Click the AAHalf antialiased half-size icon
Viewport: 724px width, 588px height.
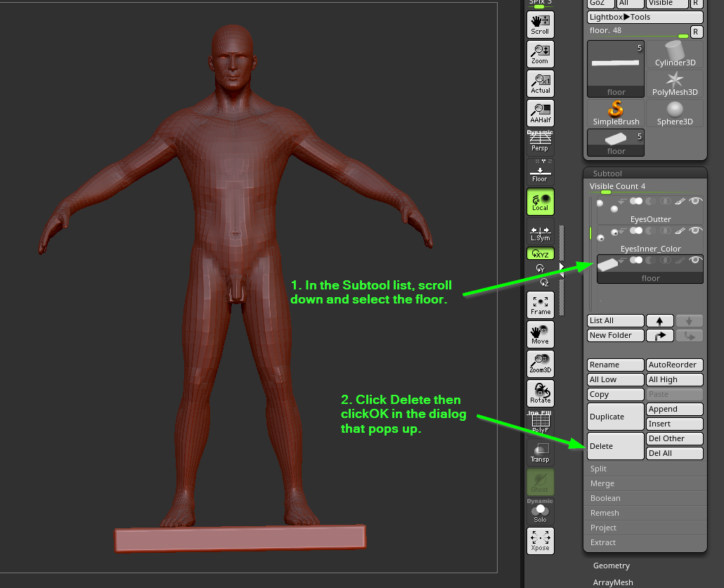[x=541, y=113]
